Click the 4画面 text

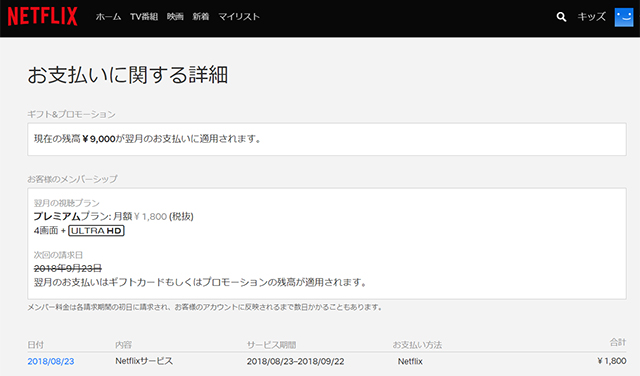[x=46, y=231]
